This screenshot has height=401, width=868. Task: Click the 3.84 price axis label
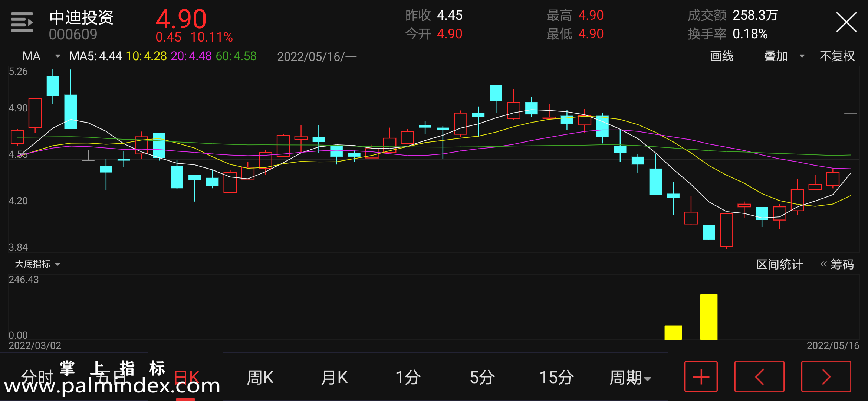18,247
